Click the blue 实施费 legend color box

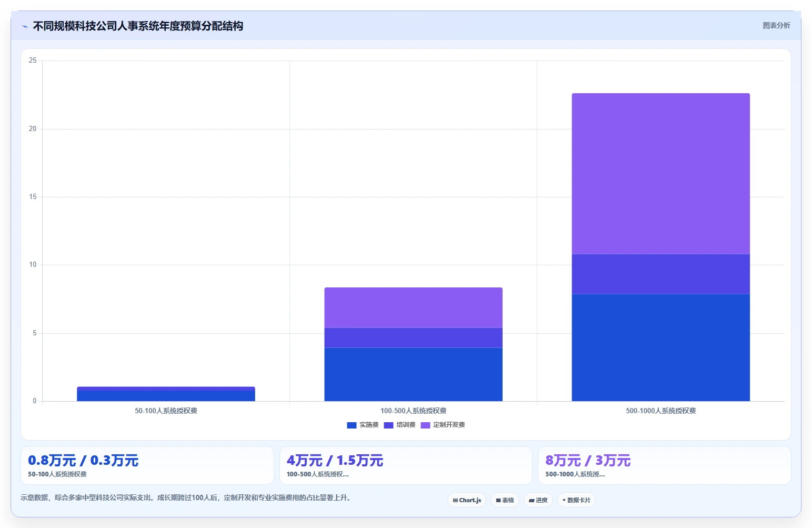pyautogui.click(x=352, y=425)
